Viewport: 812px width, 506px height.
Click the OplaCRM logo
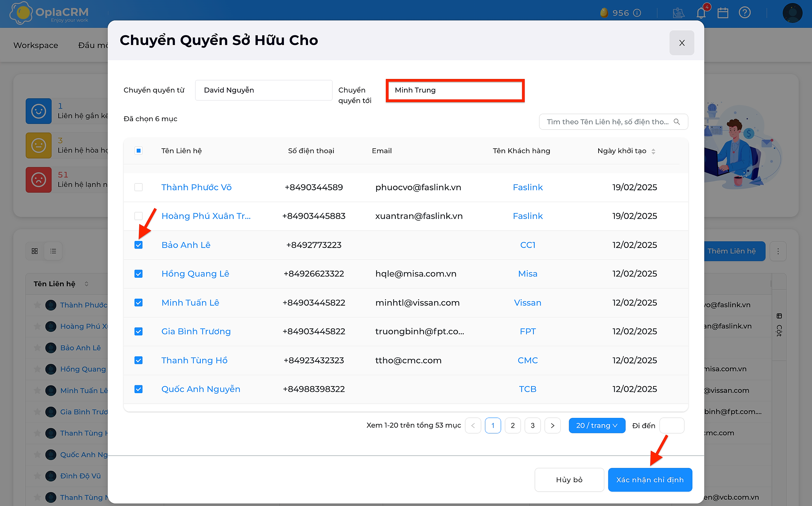point(49,13)
